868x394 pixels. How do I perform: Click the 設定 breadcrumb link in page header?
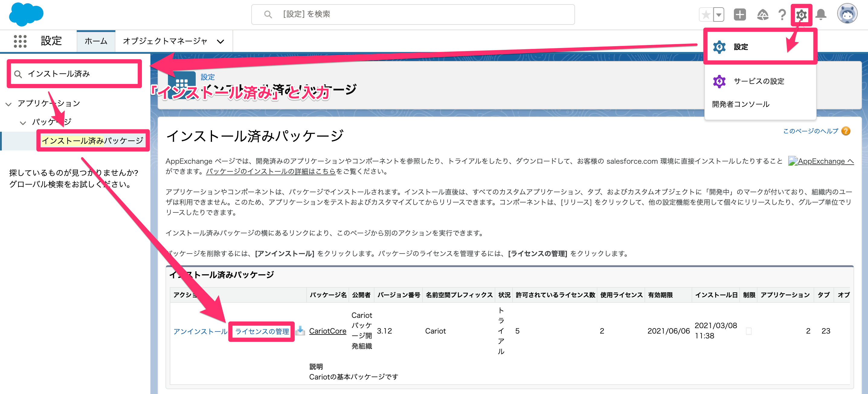coord(207,77)
